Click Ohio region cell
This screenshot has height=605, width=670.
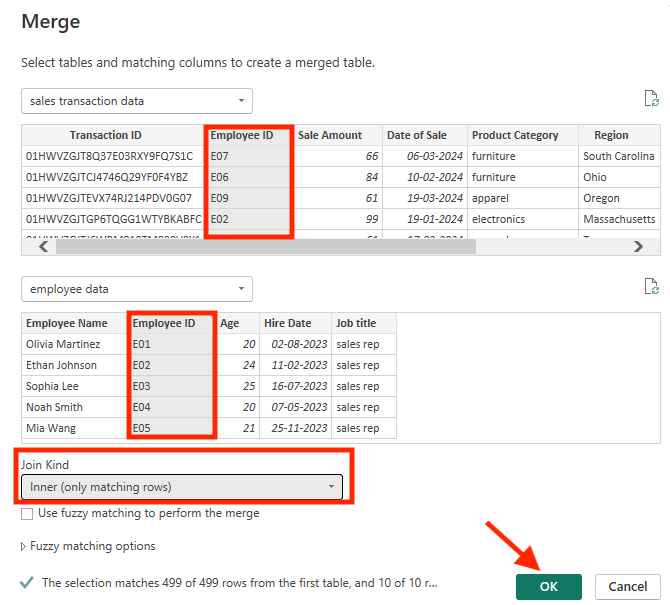pyautogui.click(x=619, y=177)
